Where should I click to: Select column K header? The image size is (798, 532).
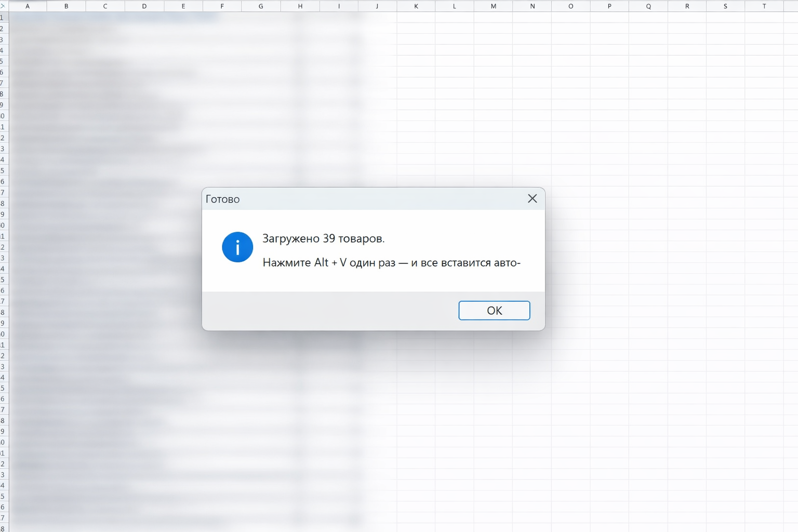[416, 6]
